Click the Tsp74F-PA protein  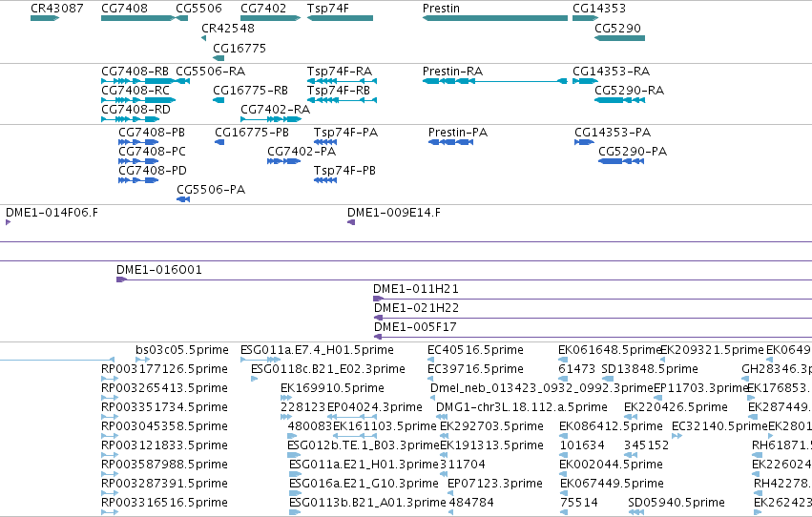(x=325, y=142)
